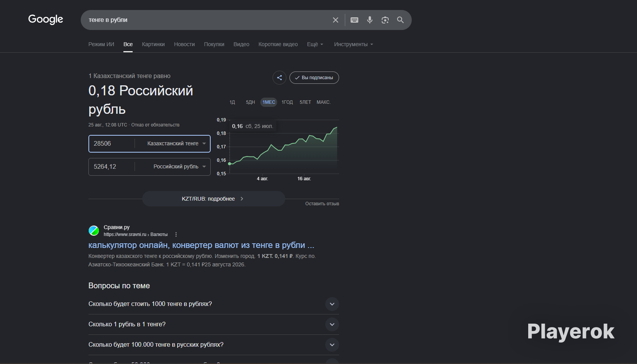Image resolution: width=637 pixels, height=364 pixels.
Task: Open калькулятор онлайн, конвертер валют result
Action: (201, 245)
